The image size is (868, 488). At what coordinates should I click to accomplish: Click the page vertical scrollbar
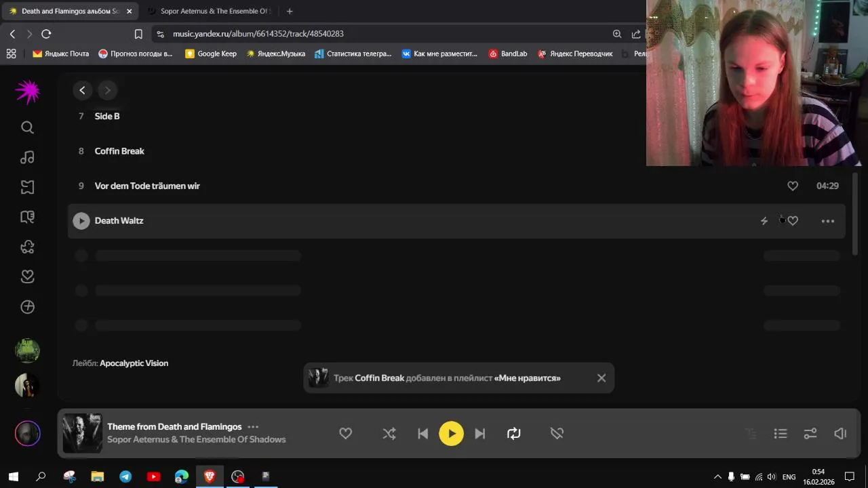pyautogui.click(x=855, y=213)
